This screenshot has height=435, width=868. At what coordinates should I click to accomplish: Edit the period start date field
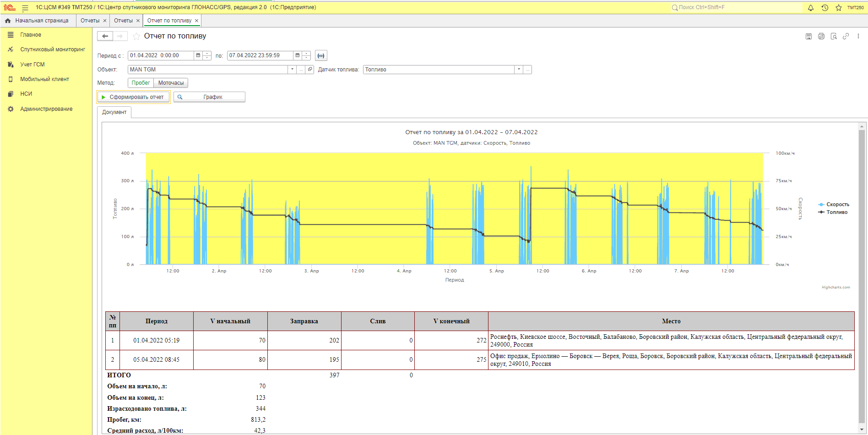(161, 55)
